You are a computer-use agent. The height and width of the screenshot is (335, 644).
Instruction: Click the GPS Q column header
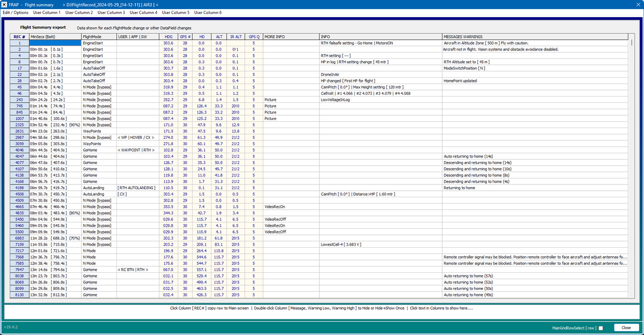(x=254, y=36)
